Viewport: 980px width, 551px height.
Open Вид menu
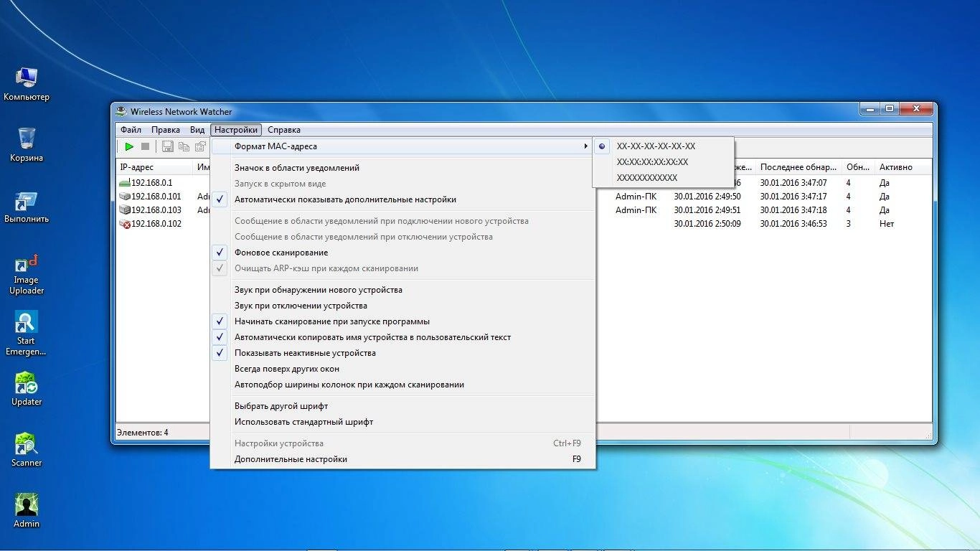tap(197, 130)
